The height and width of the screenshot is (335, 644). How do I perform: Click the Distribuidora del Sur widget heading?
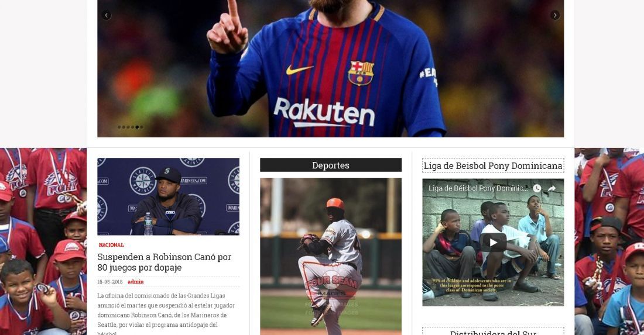tap(493, 332)
